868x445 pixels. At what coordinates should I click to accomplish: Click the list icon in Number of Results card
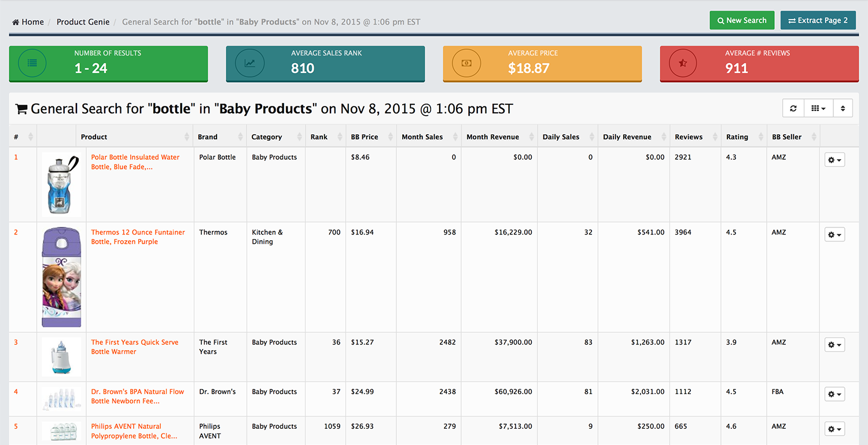[32, 63]
